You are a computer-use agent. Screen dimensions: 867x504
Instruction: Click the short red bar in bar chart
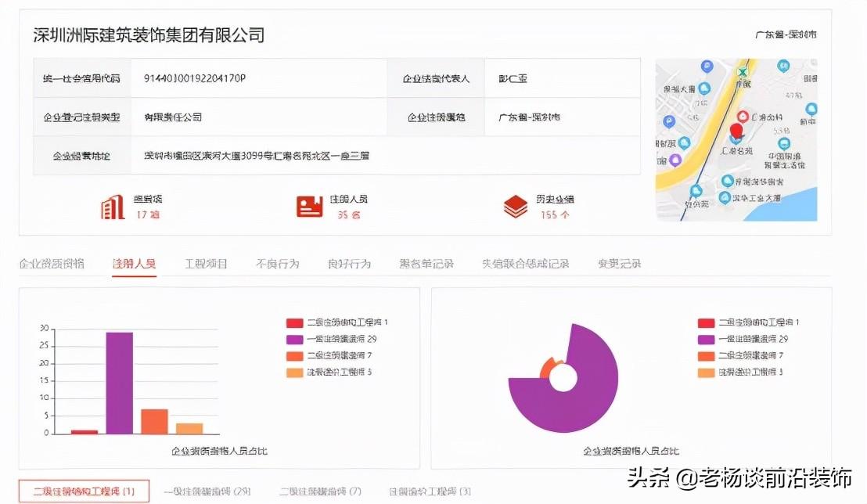coord(84,432)
